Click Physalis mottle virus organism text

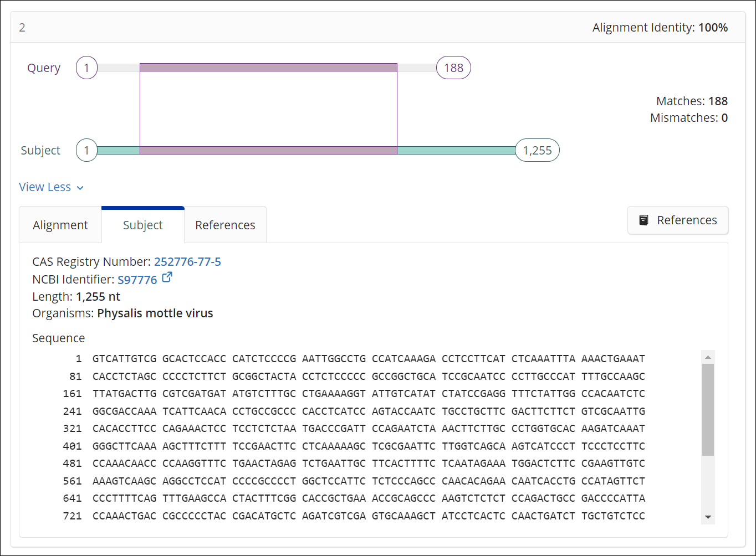155,313
